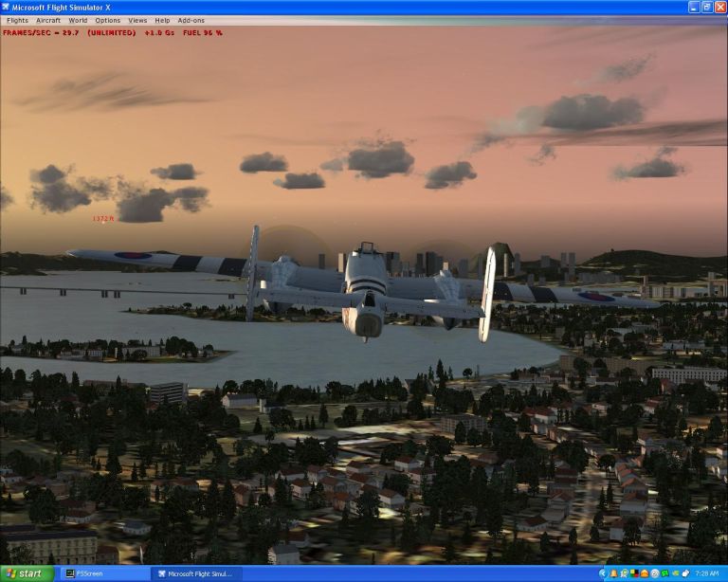Expand the World menu
The height and width of the screenshot is (582, 728).
coord(78,20)
